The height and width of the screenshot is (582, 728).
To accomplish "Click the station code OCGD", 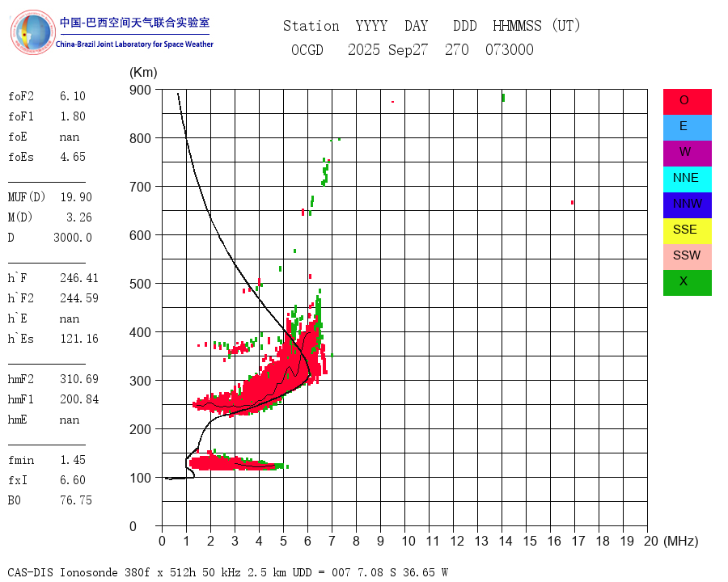I will click(307, 49).
